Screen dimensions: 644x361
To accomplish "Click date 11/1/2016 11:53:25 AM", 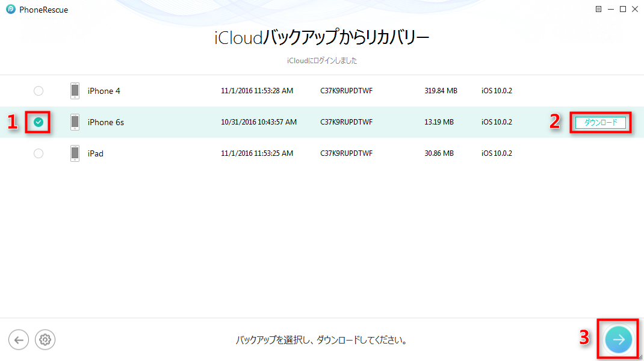I will (x=256, y=153).
